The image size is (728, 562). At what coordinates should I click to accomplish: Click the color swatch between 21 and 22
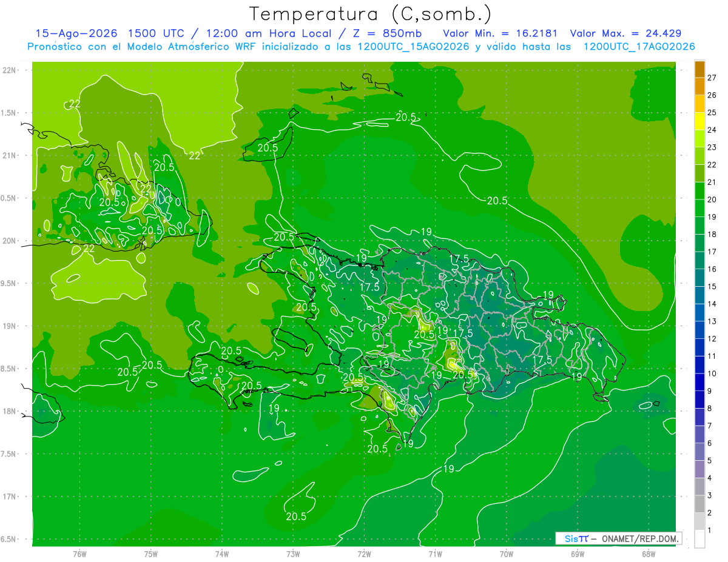coord(699,173)
